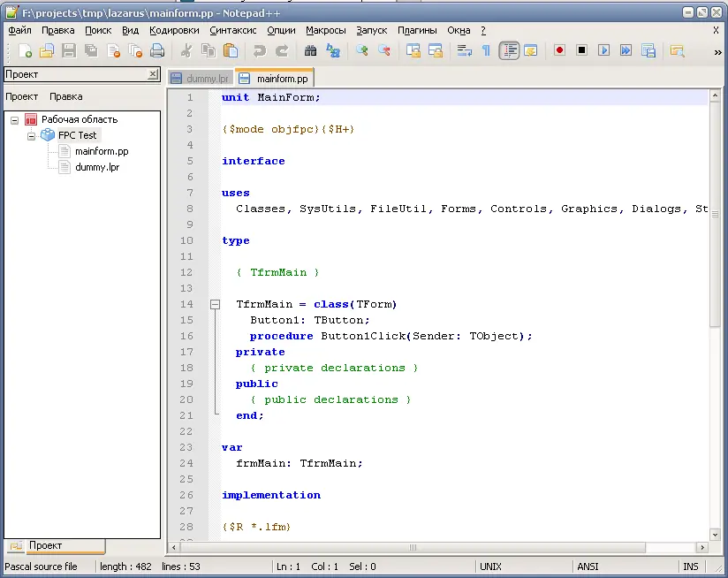Select dummy.lpr in project tree
The width and height of the screenshot is (728, 578).
coord(97,167)
